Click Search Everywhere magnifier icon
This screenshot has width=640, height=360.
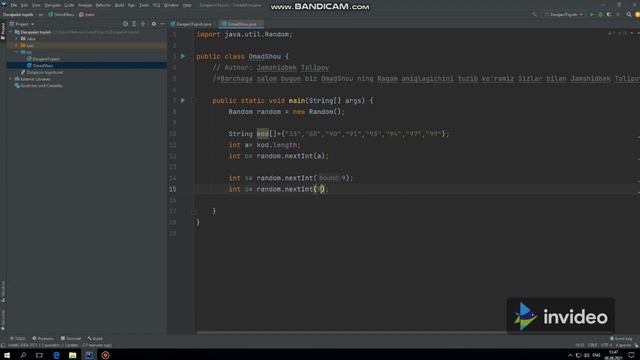[629, 14]
